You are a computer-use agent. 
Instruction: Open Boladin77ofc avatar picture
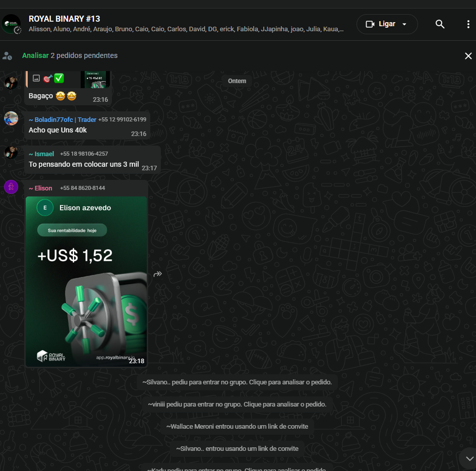[x=11, y=118]
